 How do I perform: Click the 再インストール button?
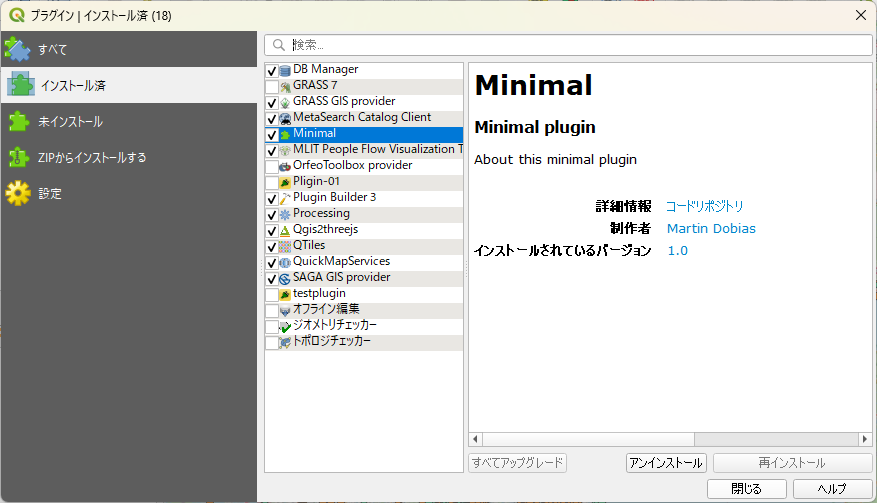click(792, 463)
